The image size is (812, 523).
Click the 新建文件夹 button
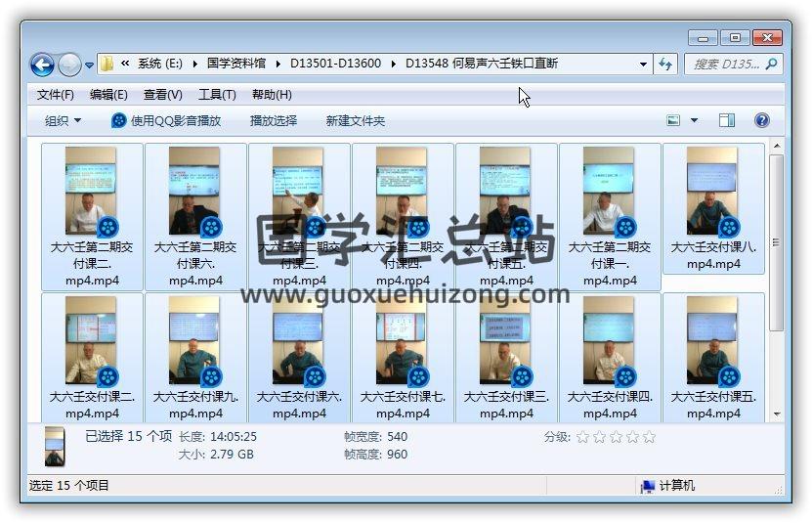click(x=356, y=121)
